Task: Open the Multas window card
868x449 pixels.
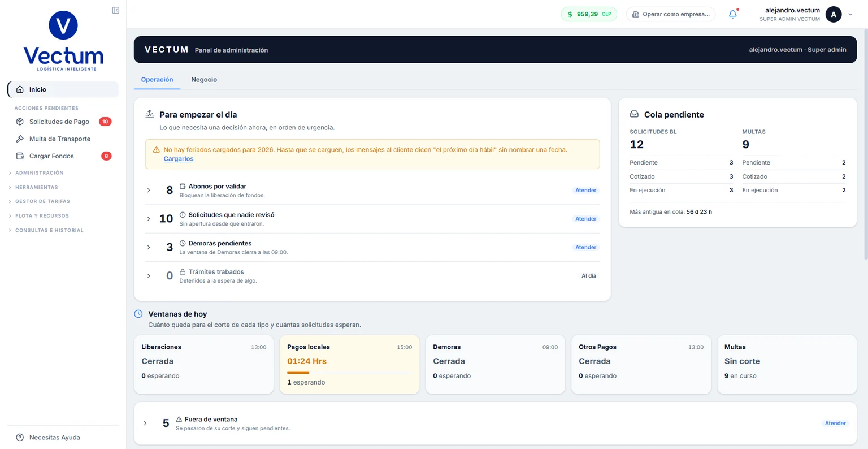Action: pos(787,365)
